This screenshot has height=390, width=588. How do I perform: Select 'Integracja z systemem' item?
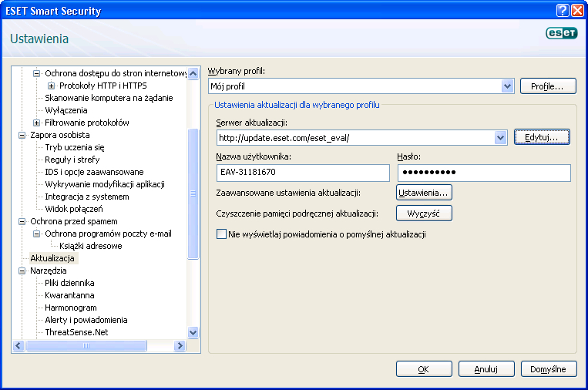point(86,197)
